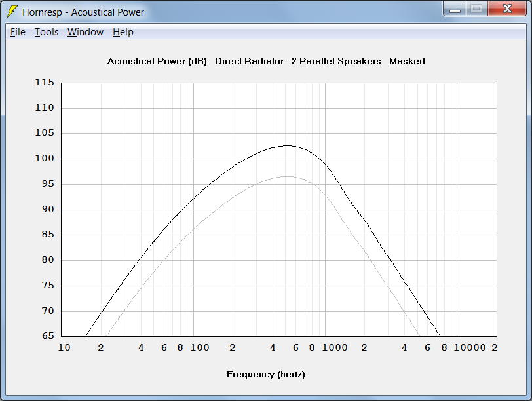Click the 10000 Hz frequency axis label
Screen dimensions: 532x401
tap(470, 347)
